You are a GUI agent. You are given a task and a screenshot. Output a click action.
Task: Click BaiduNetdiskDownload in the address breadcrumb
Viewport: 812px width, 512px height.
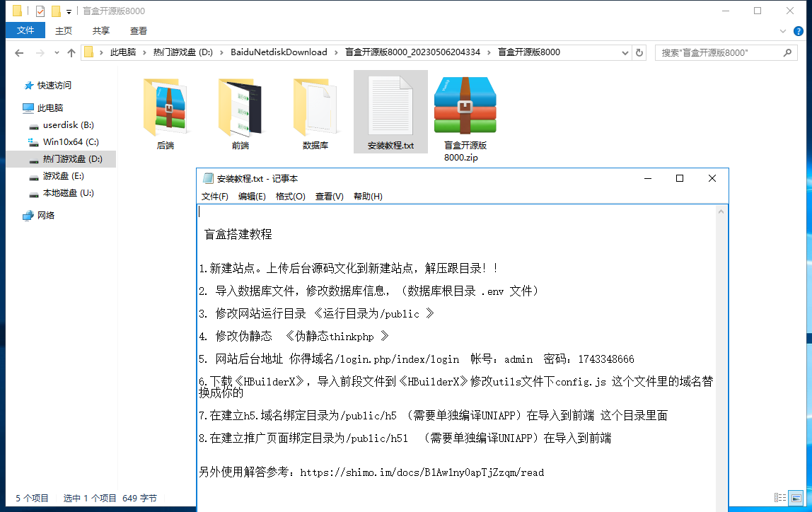point(279,52)
